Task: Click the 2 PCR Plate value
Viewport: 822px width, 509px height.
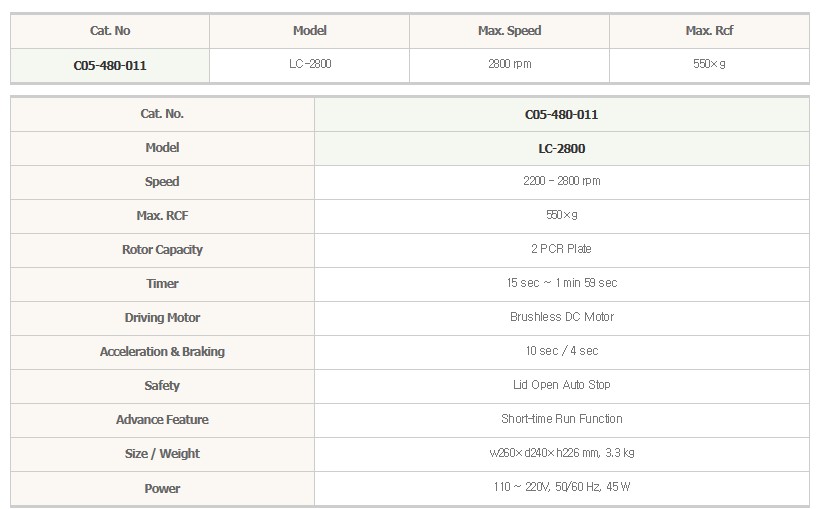Action: (x=561, y=249)
